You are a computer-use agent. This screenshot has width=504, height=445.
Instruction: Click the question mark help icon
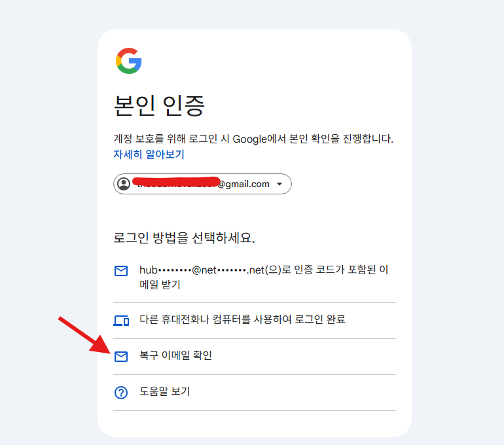(121, 393)
